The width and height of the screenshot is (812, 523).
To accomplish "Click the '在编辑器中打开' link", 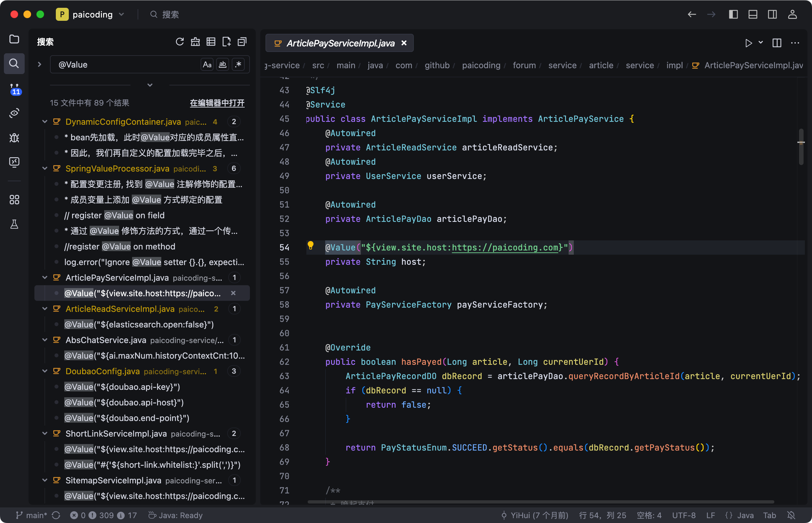I will coord(217,103).
